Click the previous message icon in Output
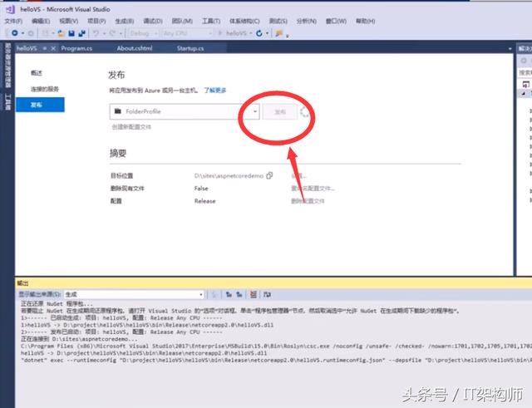Image resolution: width=532 pixels, height=408 pixels. tap(229, 294)
